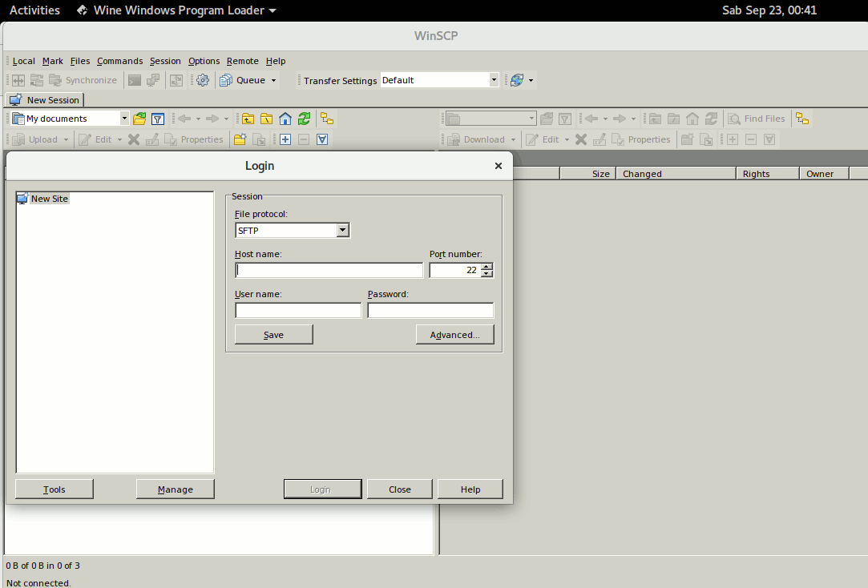Open the Session menu

165,61
